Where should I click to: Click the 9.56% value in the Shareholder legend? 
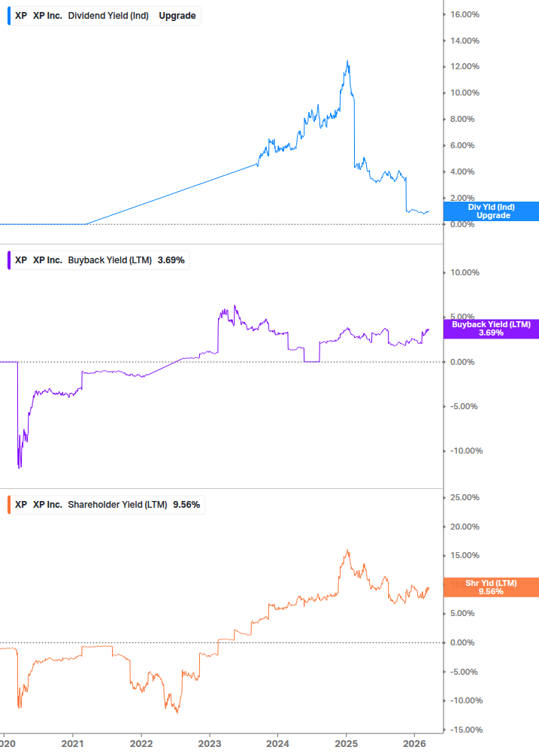[188, 505]
